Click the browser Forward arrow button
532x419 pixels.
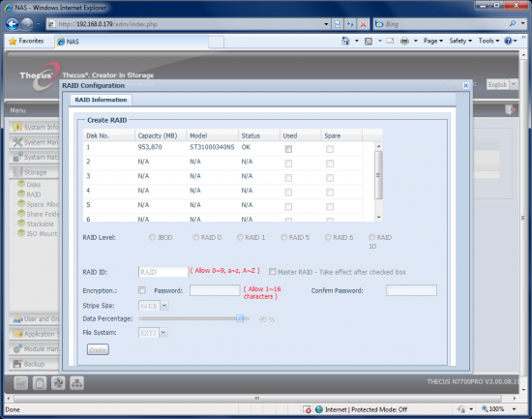click(27, 24)
